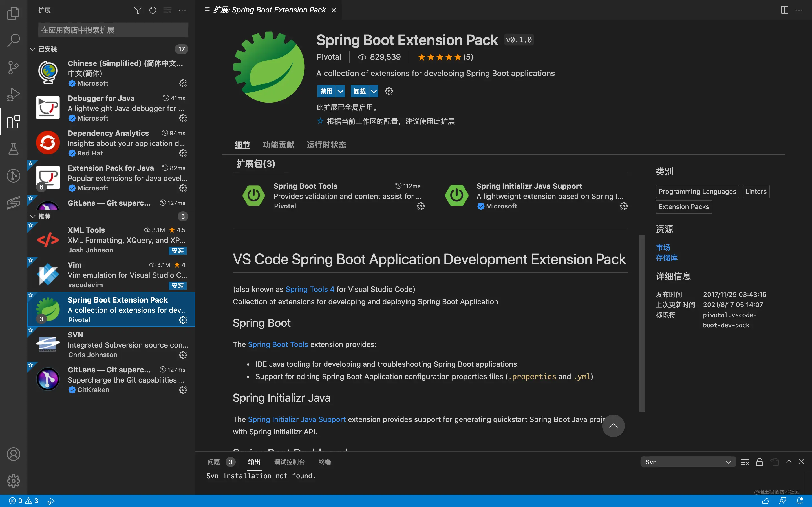Open the Source Control view
The image size is (812, 507).
[14, 67]
